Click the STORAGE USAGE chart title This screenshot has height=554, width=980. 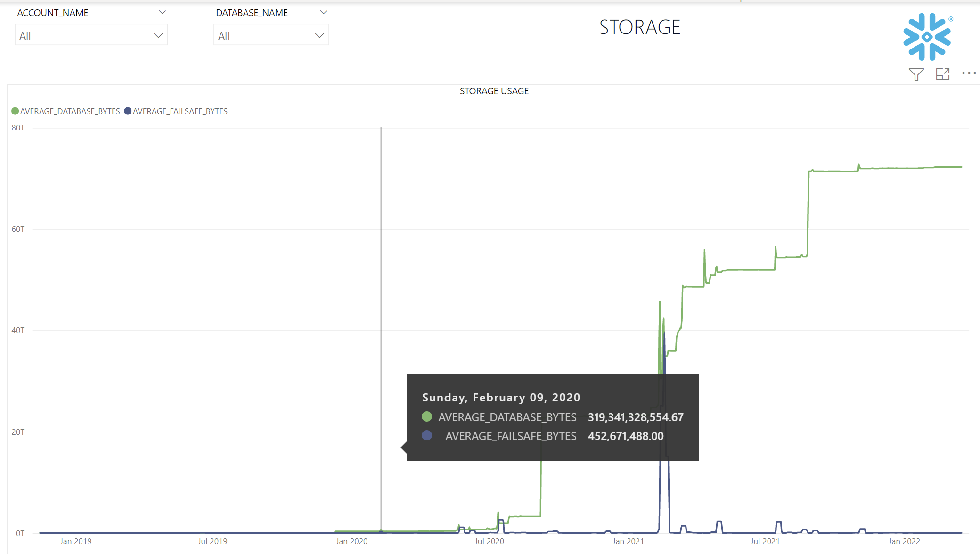tap(494, 91)
